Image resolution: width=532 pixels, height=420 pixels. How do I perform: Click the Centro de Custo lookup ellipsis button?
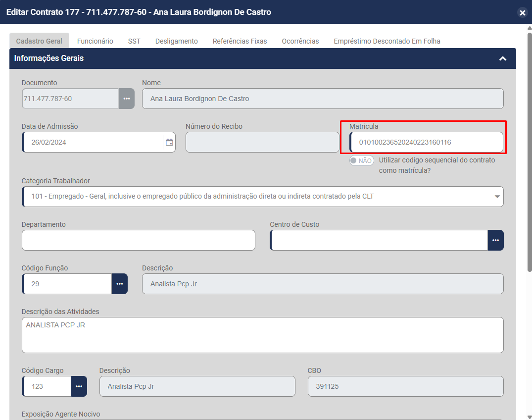(x=495, y=240)
